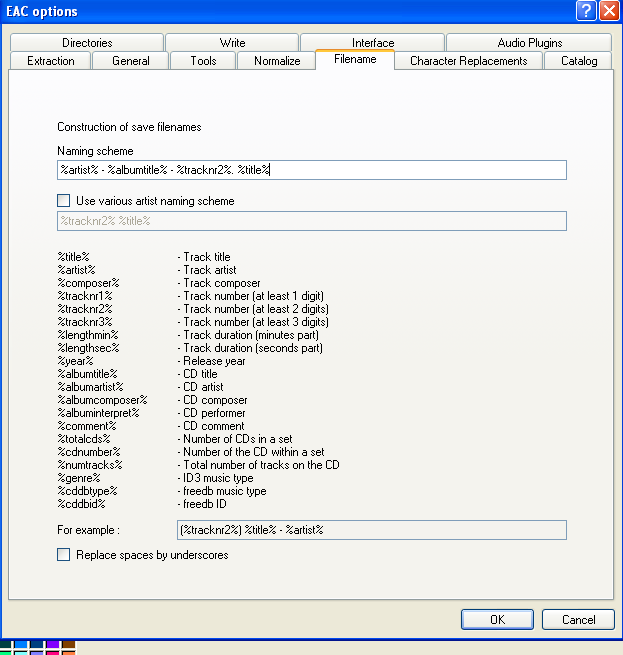Viewport: 623px width, 655px height.
Task: Switch to the General tab
Action: pyautogui.click(x=131, y=61)
